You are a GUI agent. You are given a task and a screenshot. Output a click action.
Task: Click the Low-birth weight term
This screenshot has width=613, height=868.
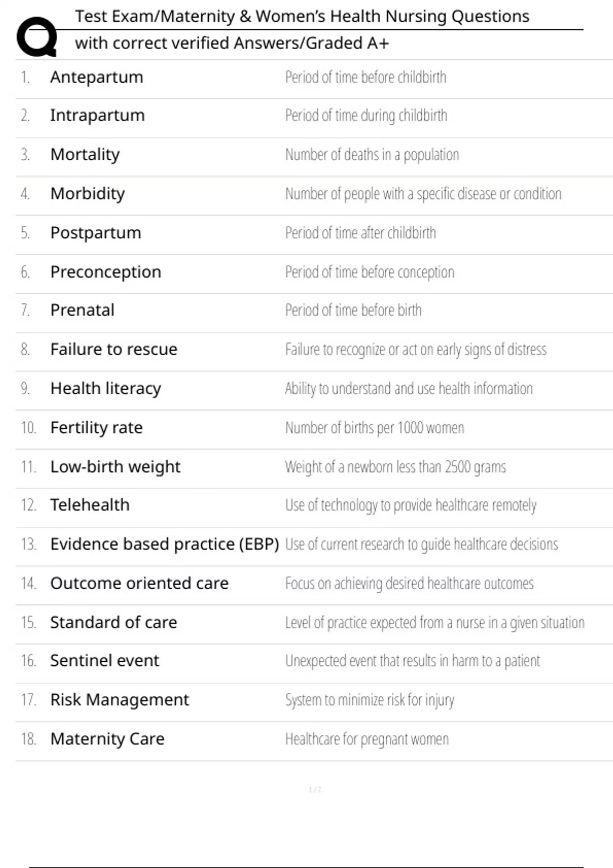(115, 467)
